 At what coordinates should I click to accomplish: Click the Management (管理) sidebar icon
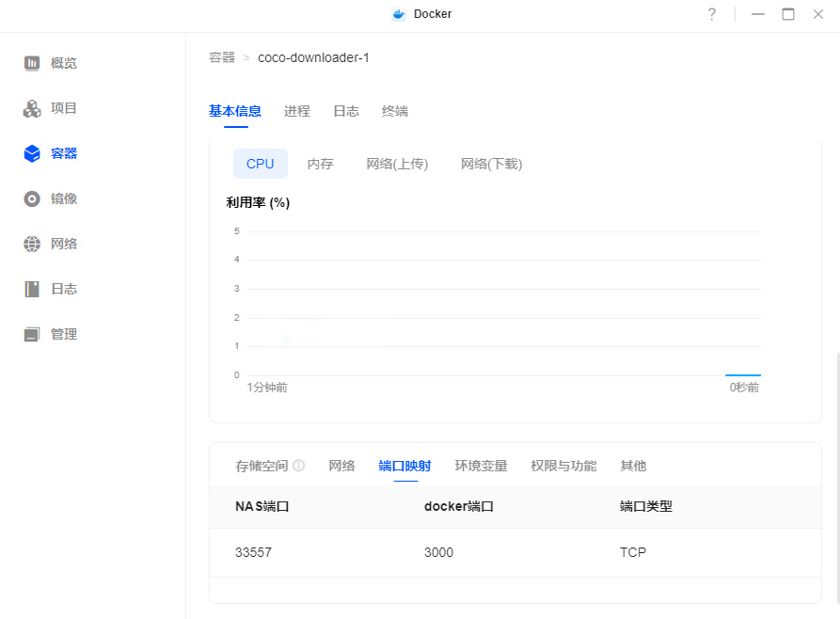(x=32, y=334)
